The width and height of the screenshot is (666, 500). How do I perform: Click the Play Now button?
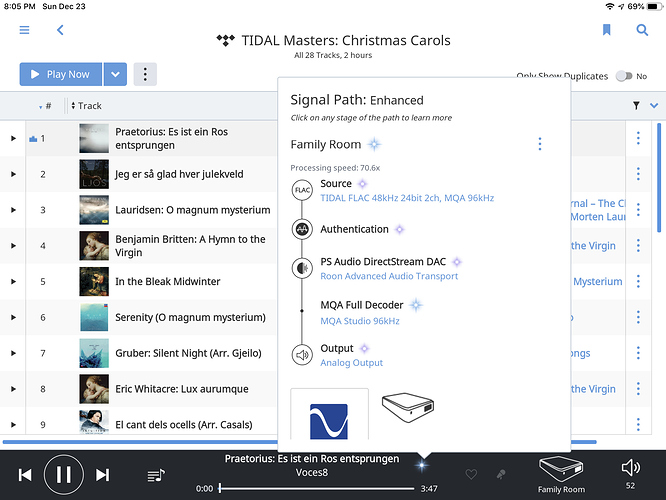pyautogui.click(x=60, y=74)
